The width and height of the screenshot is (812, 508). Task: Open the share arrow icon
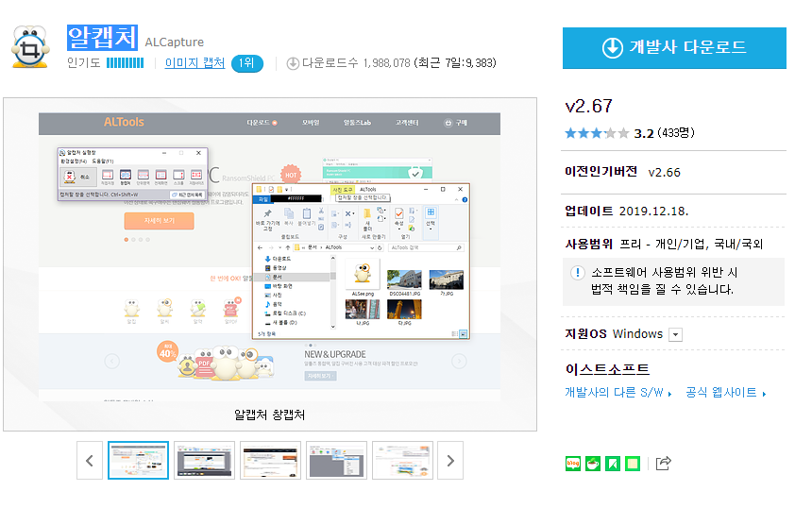[x=664, y=463]
